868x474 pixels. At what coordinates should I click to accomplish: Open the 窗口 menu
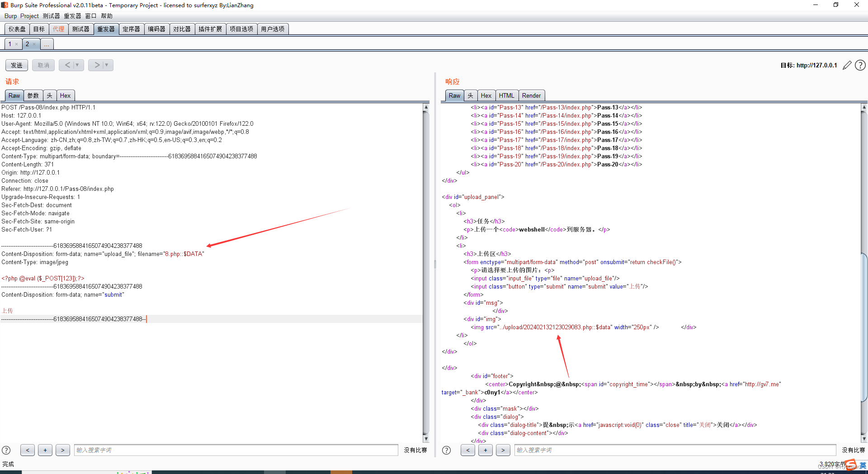point(91,16)
